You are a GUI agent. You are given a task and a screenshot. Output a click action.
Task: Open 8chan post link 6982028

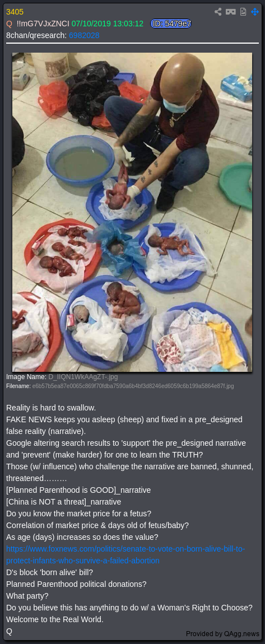(x=84, y=35)
